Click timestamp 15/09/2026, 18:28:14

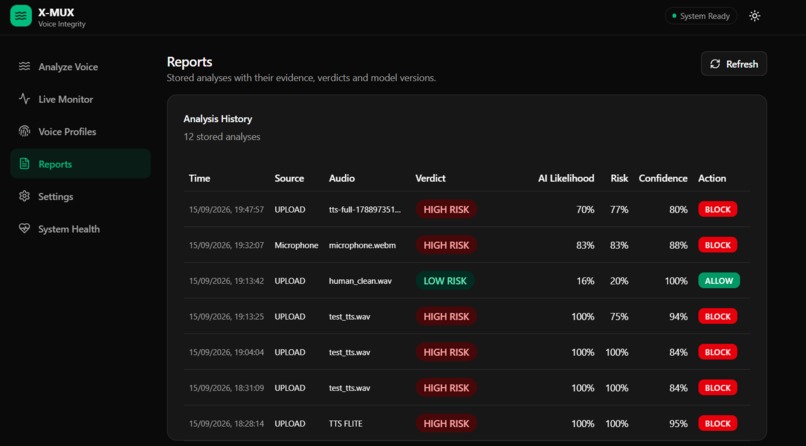pos(226,424)
